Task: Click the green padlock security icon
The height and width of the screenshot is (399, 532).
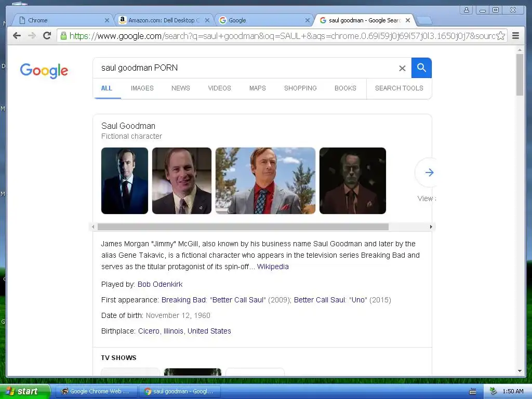Action: [x=63, y=36]
